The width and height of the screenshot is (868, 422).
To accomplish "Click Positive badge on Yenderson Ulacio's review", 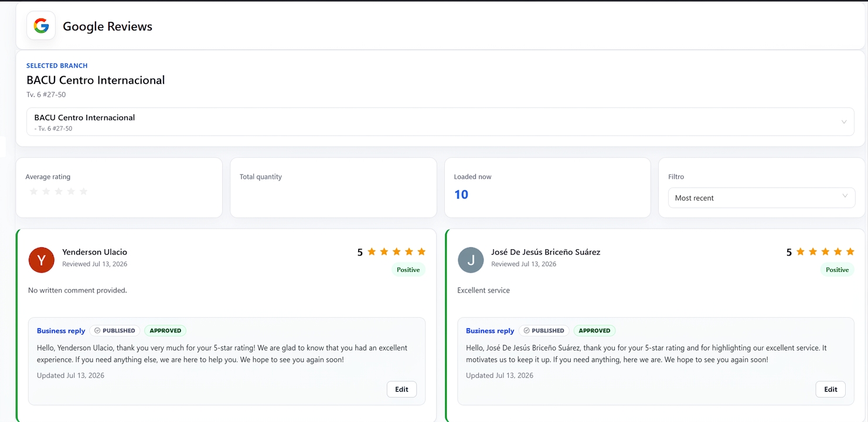I will 409,270.
